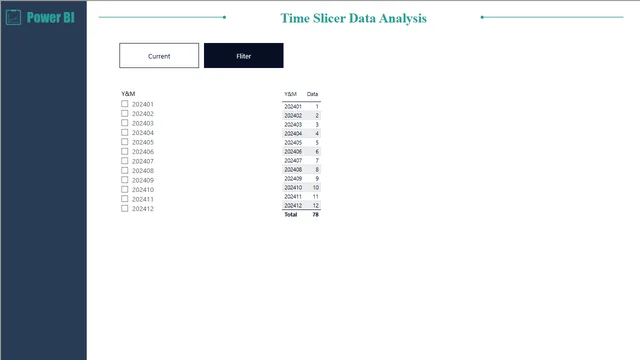Tick the 202409 slicer checkbox

tap(124, 180)
